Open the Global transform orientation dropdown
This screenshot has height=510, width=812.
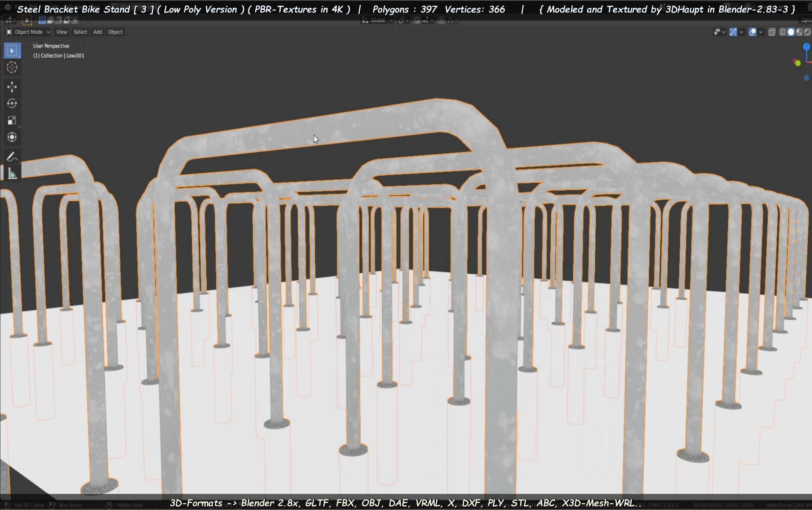pos(377,21)
